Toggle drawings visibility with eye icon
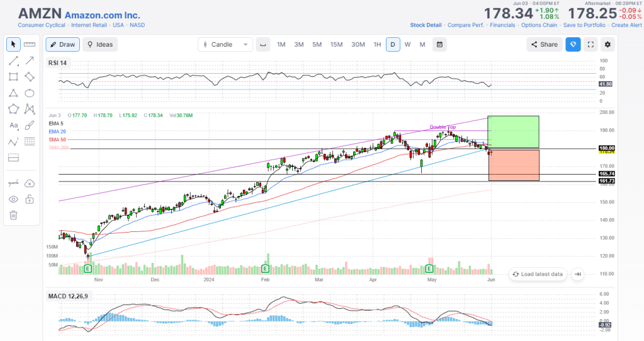 (x=13, y=199)
